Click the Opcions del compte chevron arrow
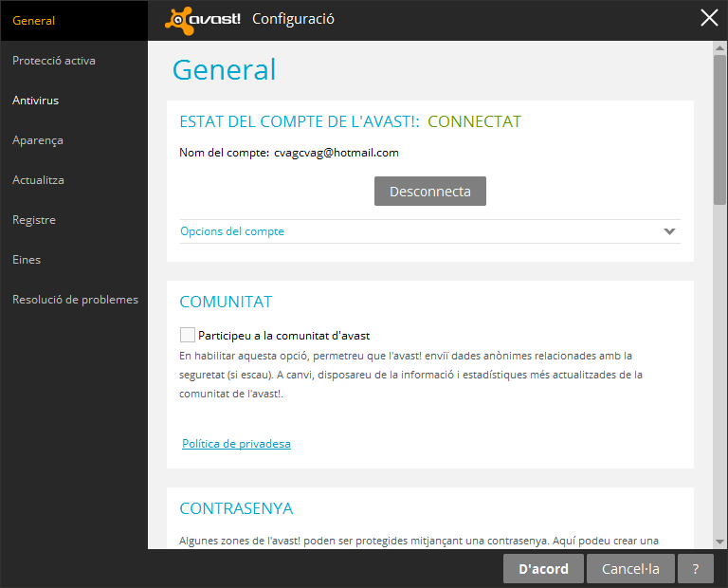This screenshot has height=588, width=728. coord(669,231)
